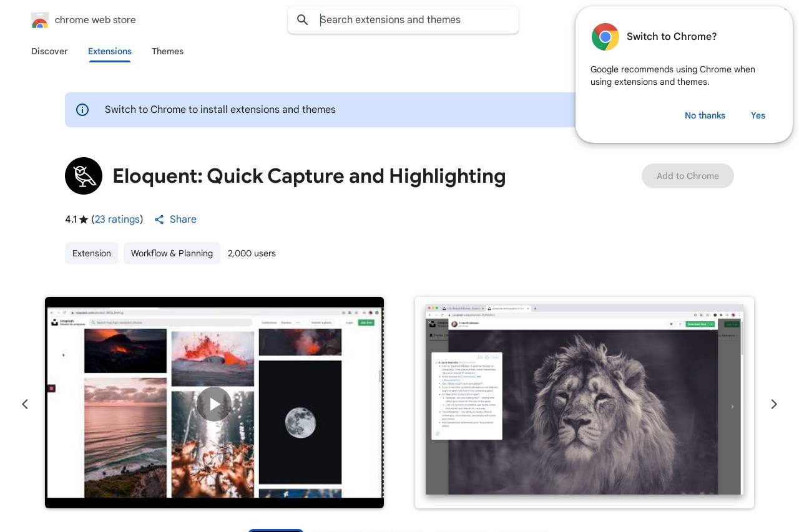The width and height of the screenshot is (799, 532).
Task: Click the chrome web store title text
Action: [x=96, y=20]
